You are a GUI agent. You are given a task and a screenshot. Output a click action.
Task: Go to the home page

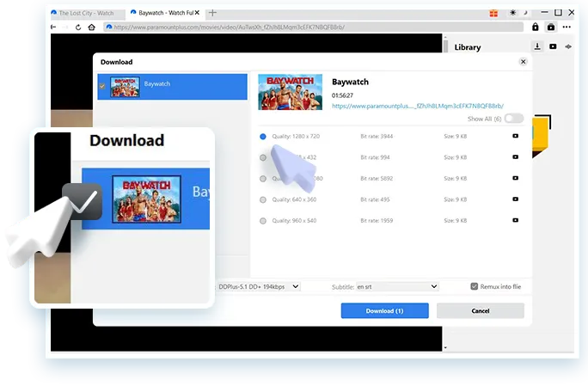pos(91,27)
